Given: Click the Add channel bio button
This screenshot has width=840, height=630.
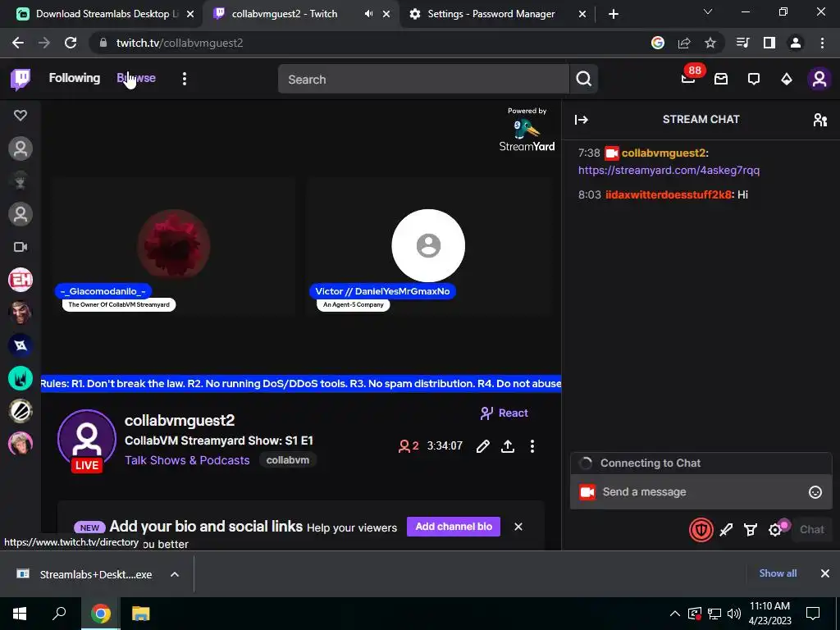Looking at the screenshot, I should coord(453,527).
